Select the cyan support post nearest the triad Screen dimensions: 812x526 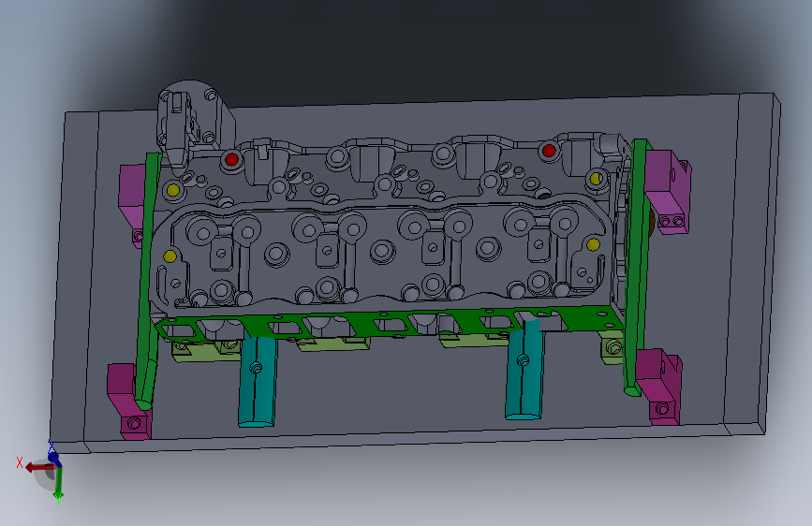click(257, 382)
